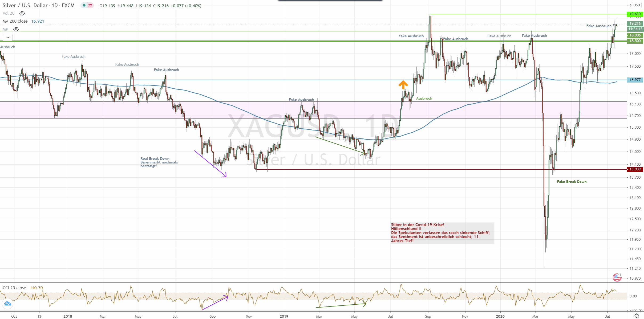Click the bright green 19.630 price label
Viewport: 644px width, 319px height.
click(x=635, y=14)
